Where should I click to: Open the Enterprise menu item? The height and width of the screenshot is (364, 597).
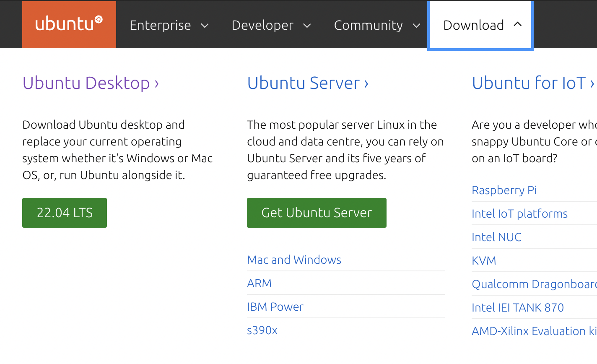(x=160, y=26)
